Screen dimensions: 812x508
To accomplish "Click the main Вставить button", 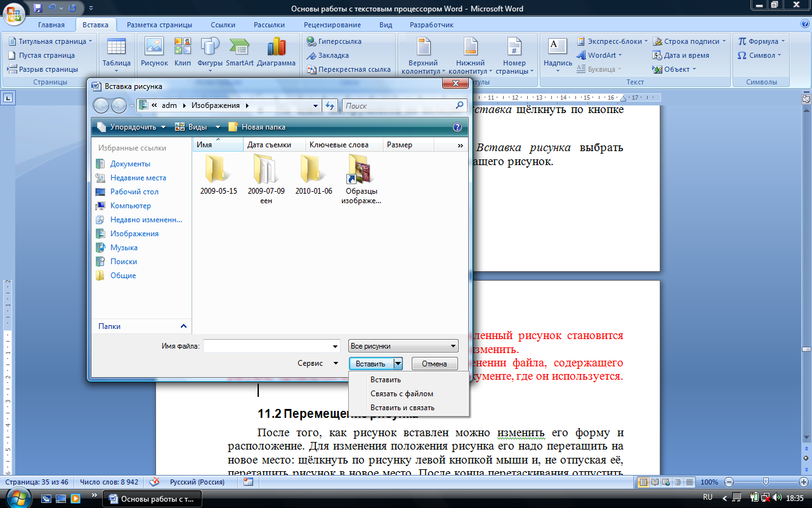I will [x=371, y=364].
